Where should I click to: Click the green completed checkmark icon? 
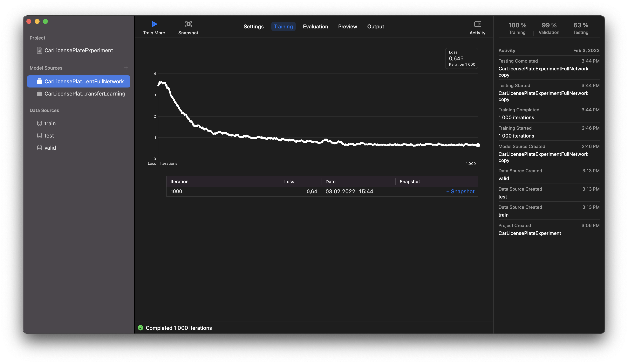(141, 328)
